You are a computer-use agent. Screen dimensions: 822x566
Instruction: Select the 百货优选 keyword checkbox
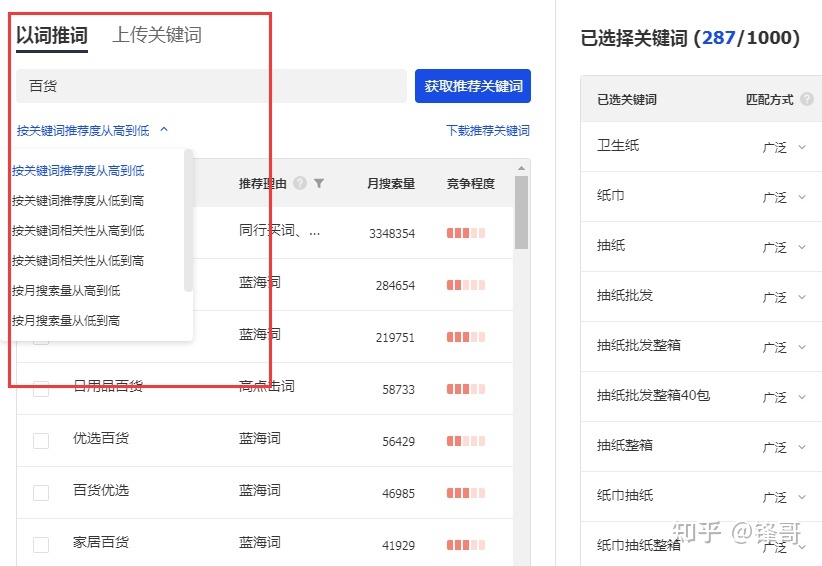pos(41,492)
